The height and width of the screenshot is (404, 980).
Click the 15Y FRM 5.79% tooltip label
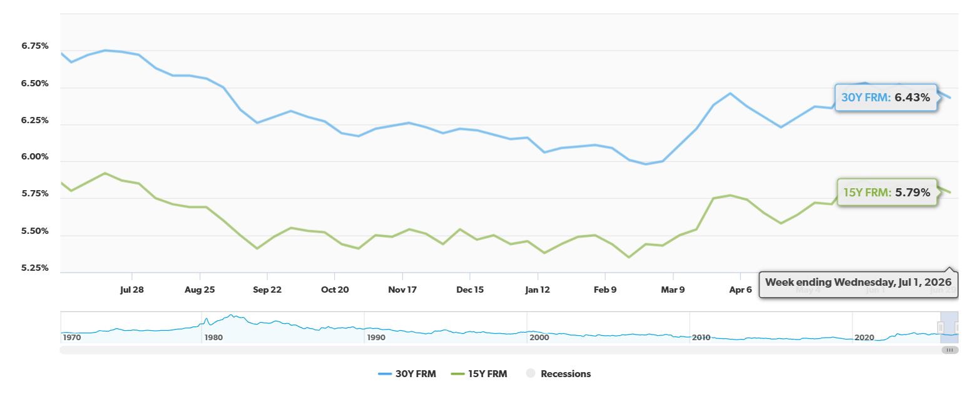(x=887, y=193)
